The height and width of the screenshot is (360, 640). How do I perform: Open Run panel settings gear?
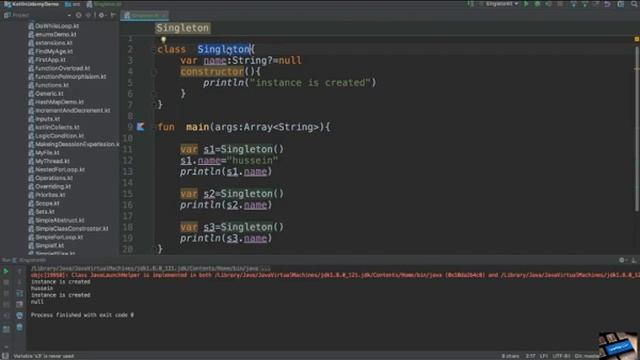[x=622, y=260]
